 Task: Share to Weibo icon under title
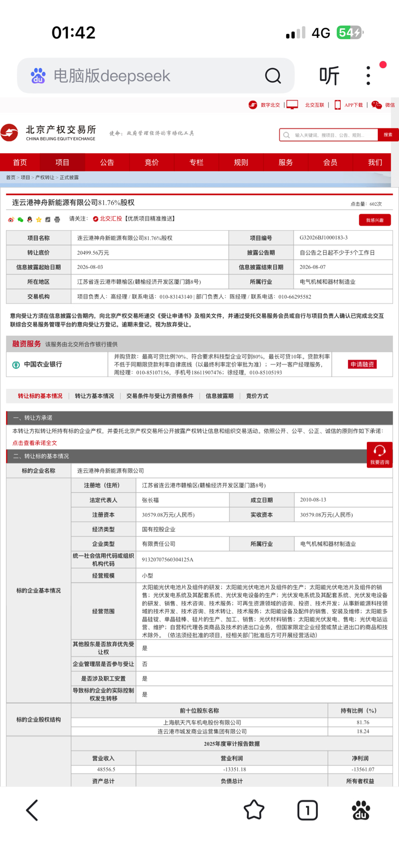(11, 220)
